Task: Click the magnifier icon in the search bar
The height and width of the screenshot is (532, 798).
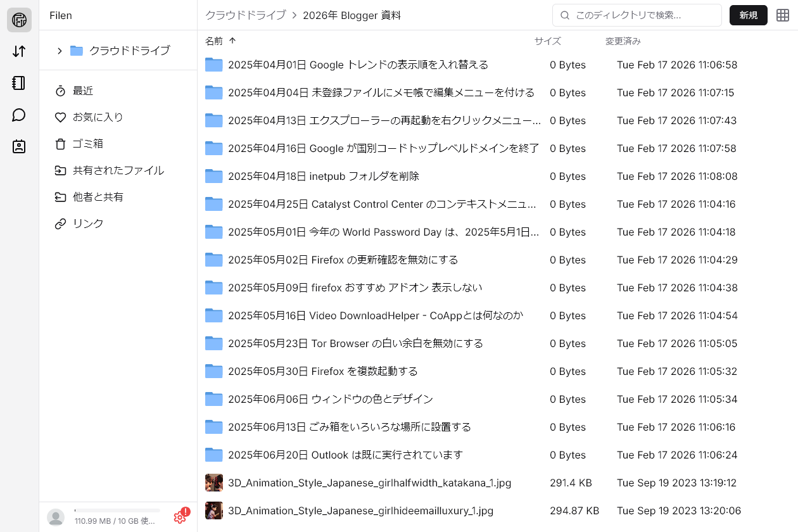Action: 564,15
